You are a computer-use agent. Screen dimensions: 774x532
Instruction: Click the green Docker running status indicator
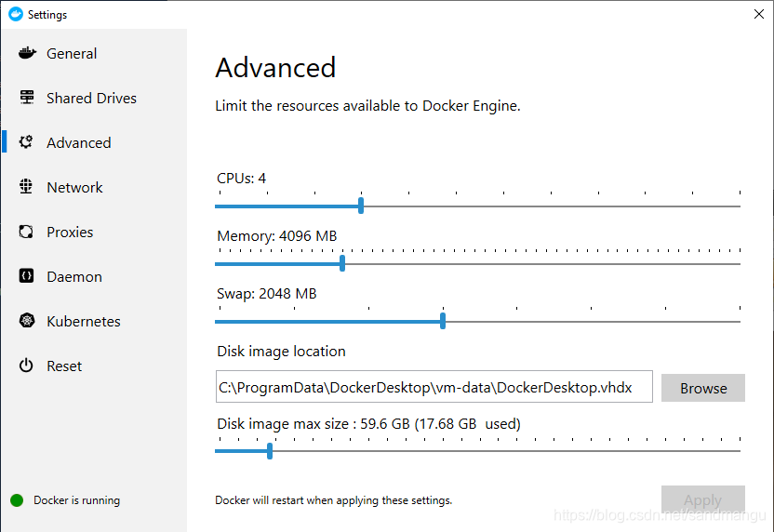pos(17,500)
